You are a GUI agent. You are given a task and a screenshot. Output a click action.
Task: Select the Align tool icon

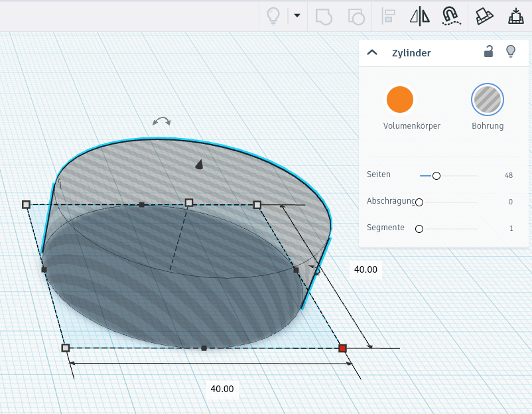389,16
